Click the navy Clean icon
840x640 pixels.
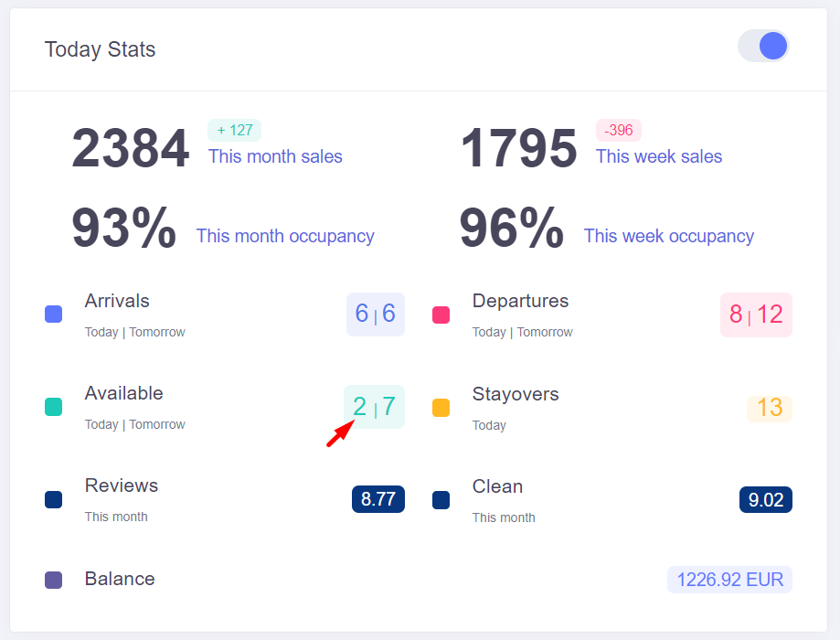point(441,500)
